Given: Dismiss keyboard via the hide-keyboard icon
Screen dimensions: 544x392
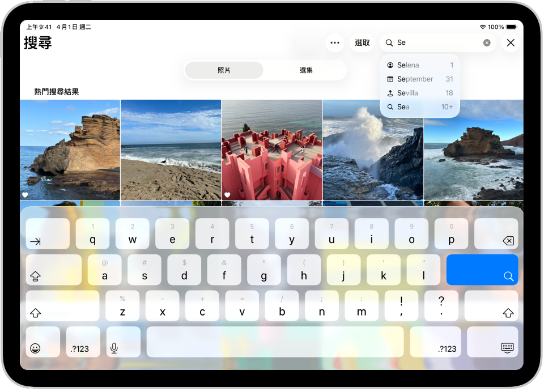Looking at the screenshot, I should (x=492, y=342).
